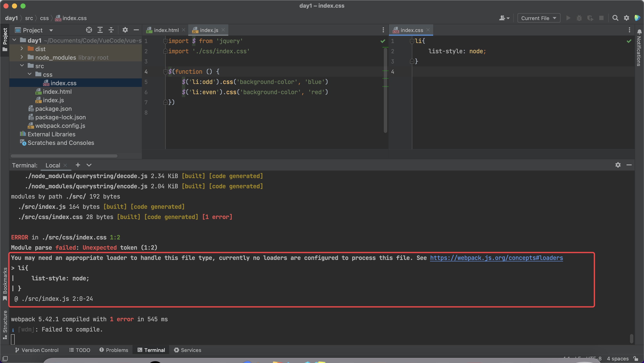The width and height of the screenshot is (644, 363).
Task: Open IDE settings gear in top toolbar
Action: pyautogui.click(x=626, y=18)
